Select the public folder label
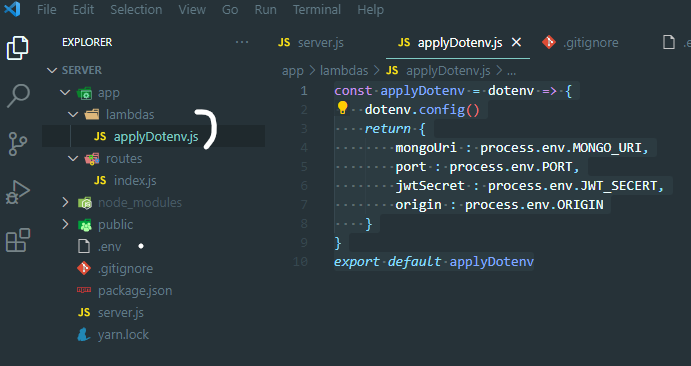Viewport: 691px width, 366px height. pos(115,225)
